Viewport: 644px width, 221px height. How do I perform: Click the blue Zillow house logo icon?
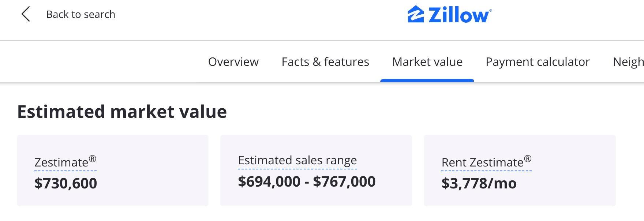(416, 14)
